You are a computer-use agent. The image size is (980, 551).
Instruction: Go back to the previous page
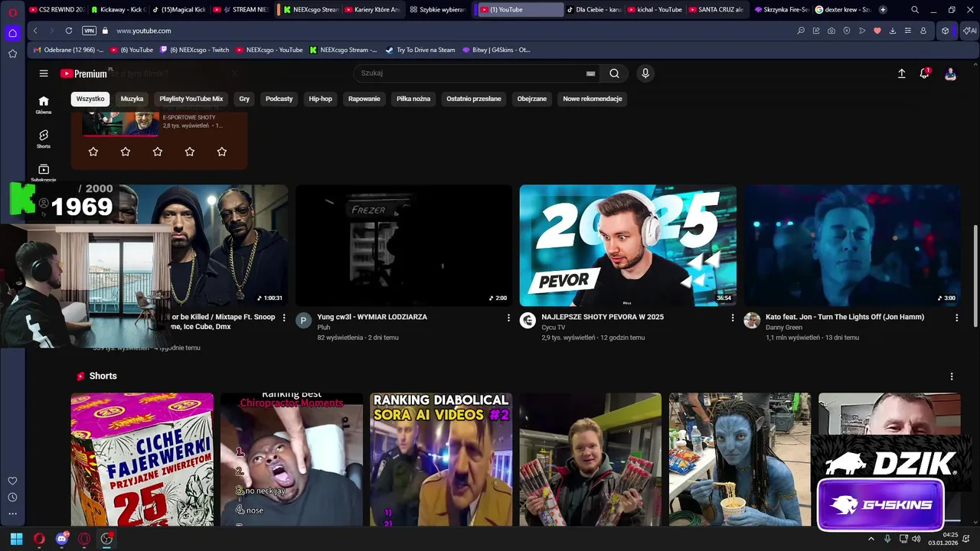[35, 31]
